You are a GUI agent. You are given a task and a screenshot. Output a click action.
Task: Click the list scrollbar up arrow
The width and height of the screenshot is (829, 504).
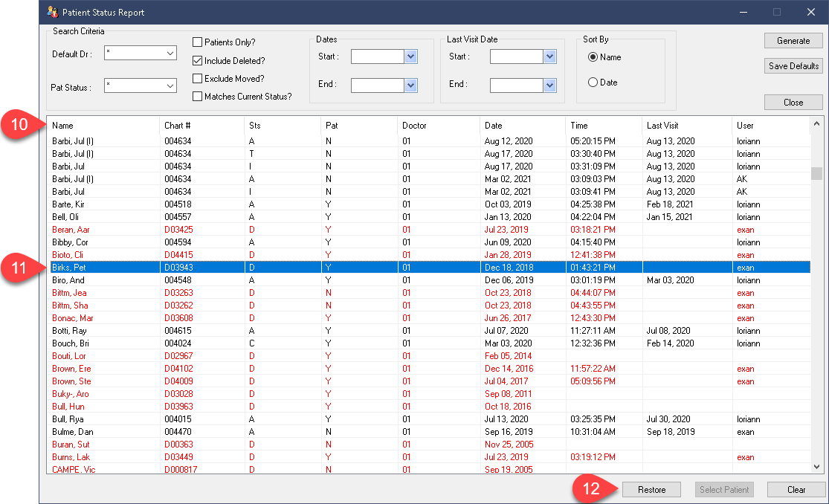[817, 123]
